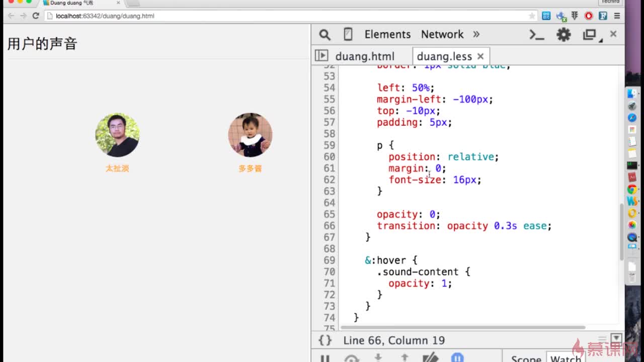Image resolution: width=644 pixels, height=362 pixels.
Task: Open the blue F extension icon
Action: [603, 16]
